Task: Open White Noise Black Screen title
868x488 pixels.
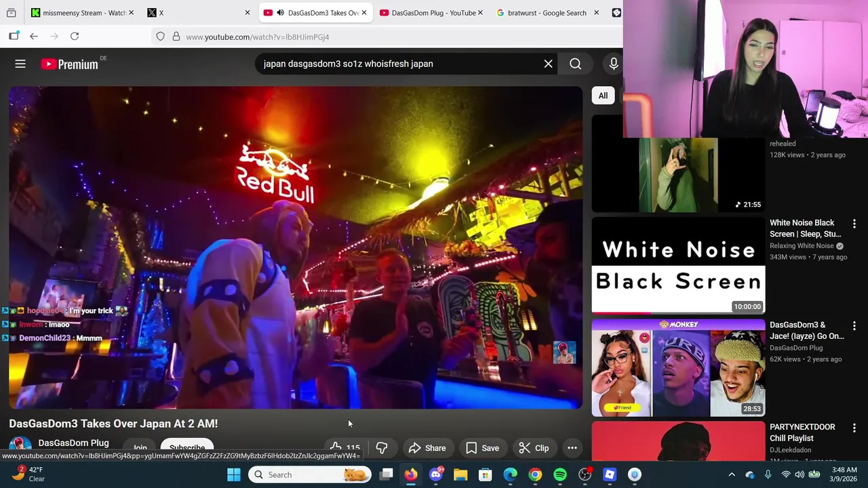Action: coord(806,228)
